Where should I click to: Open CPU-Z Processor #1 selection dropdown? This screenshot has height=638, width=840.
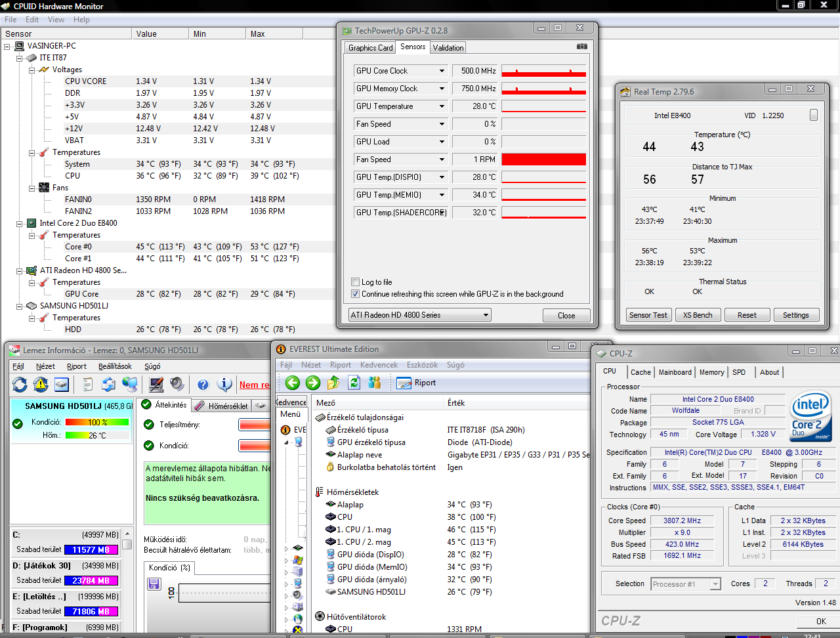[x=686, y=584]
